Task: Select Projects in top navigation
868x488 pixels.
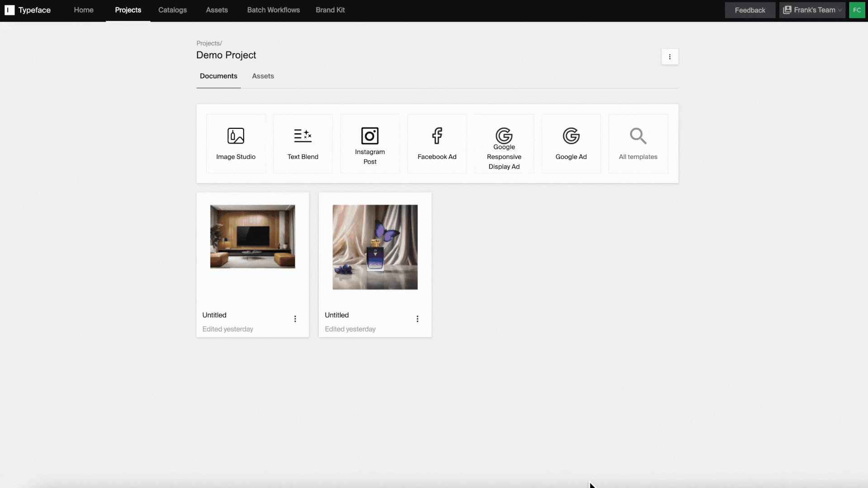Action: point(128,10)
